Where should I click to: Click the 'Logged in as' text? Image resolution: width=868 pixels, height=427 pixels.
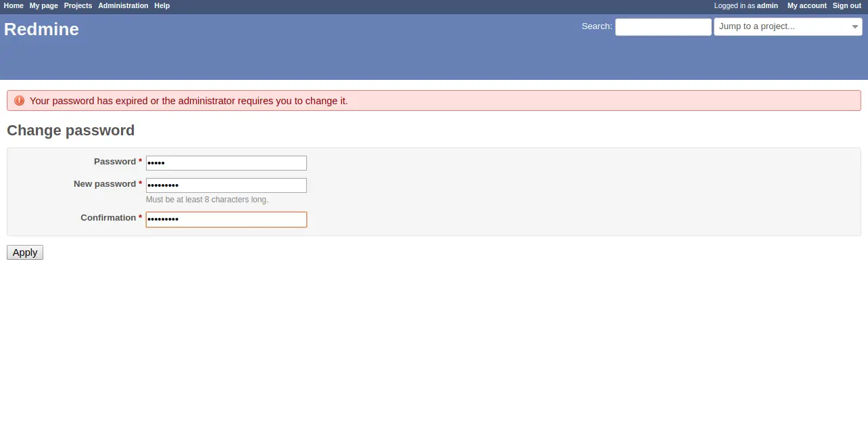pos(735,5)
